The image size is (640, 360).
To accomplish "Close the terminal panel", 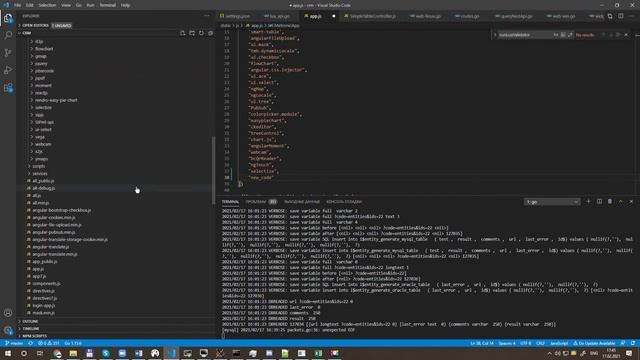I will click(x=631, y=202).
